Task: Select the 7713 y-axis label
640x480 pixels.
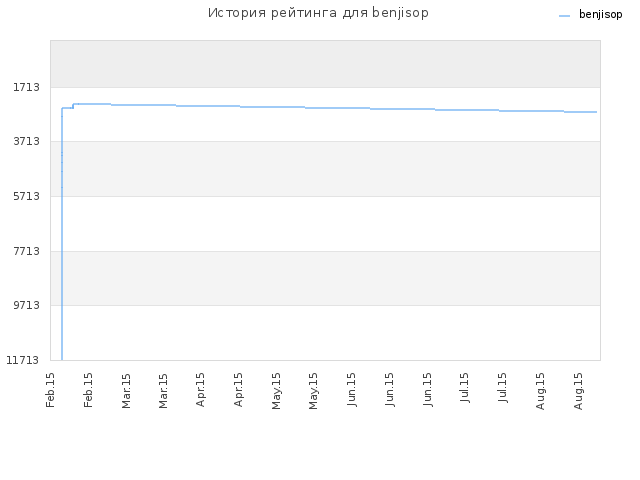Action: tap(27, 251)
